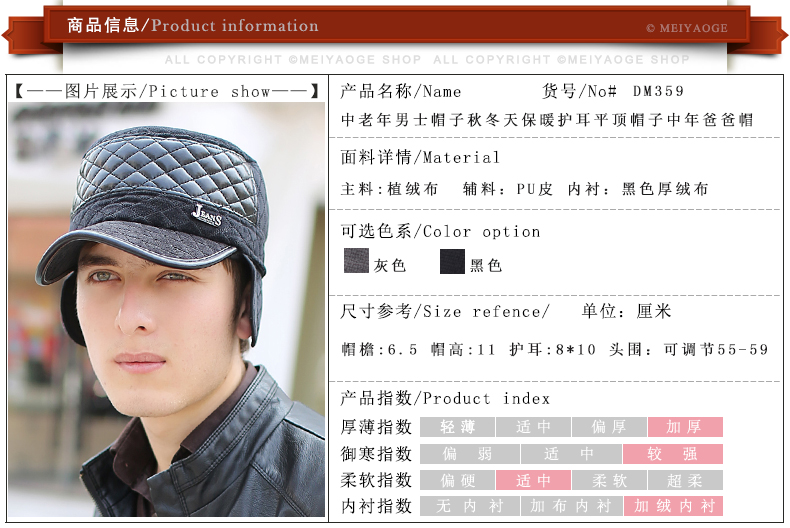This screenshot has height=528, width=790.
Task: Click the 灰色 color label
Action: click(x=389, y=266)
